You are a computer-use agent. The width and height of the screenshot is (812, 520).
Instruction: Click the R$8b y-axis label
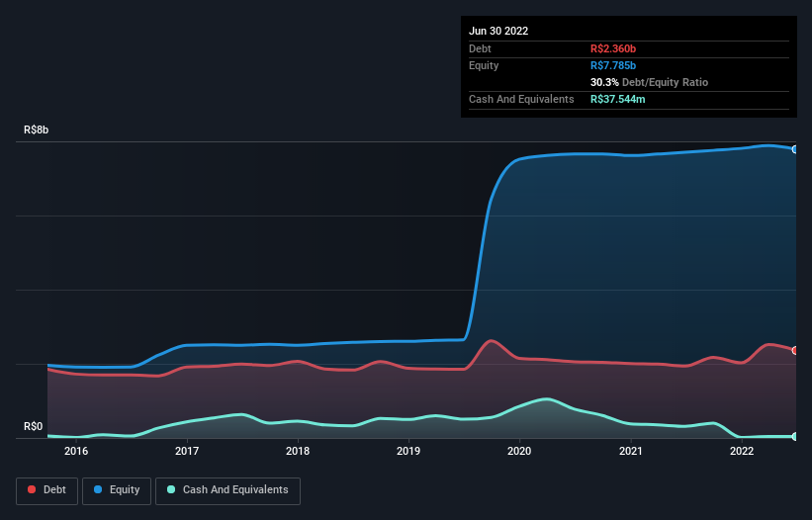coord(37,130)
